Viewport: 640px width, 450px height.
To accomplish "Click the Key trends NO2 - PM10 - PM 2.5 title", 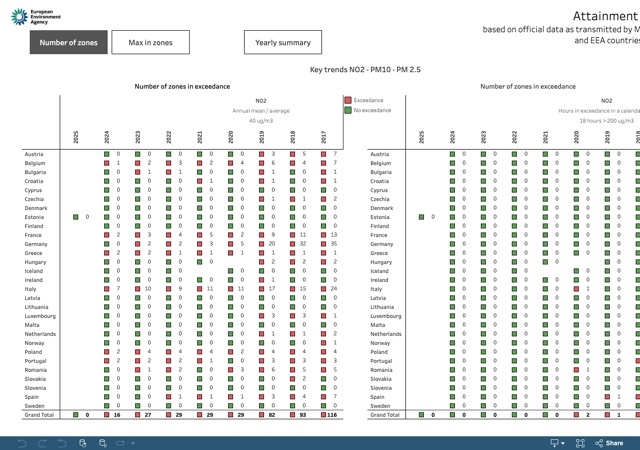I will 365,69.
